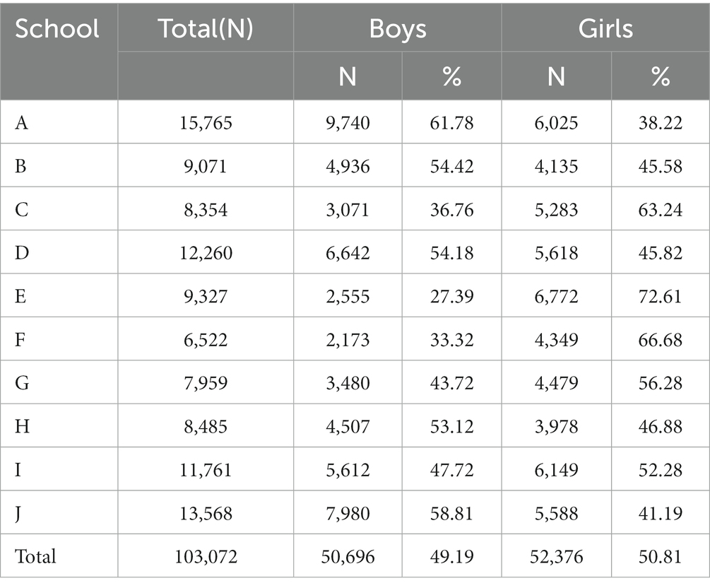Screen dimensions: 710x588
Task: Select the Girls column group header
Action: [x=605, y=28]
